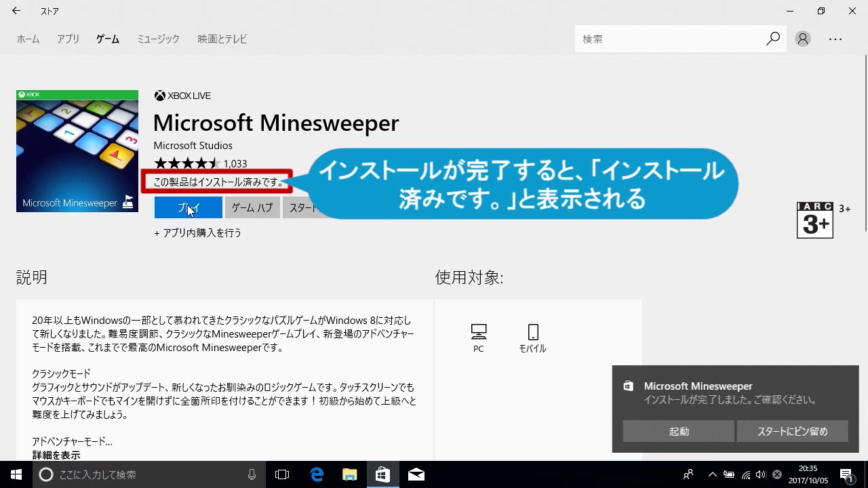Open File Explorer from the taskbar
Image resolution: width=868 pixels, height=488 pixels.
click(350, 474)
